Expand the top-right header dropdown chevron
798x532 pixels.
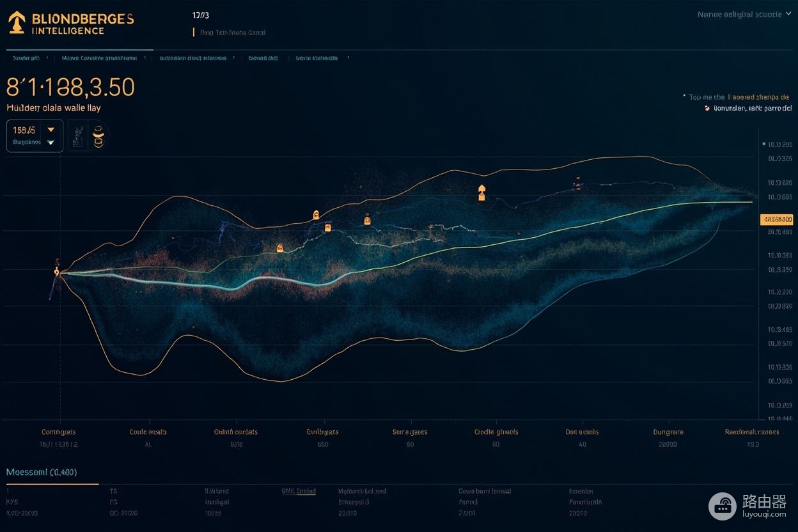[788, 14]
